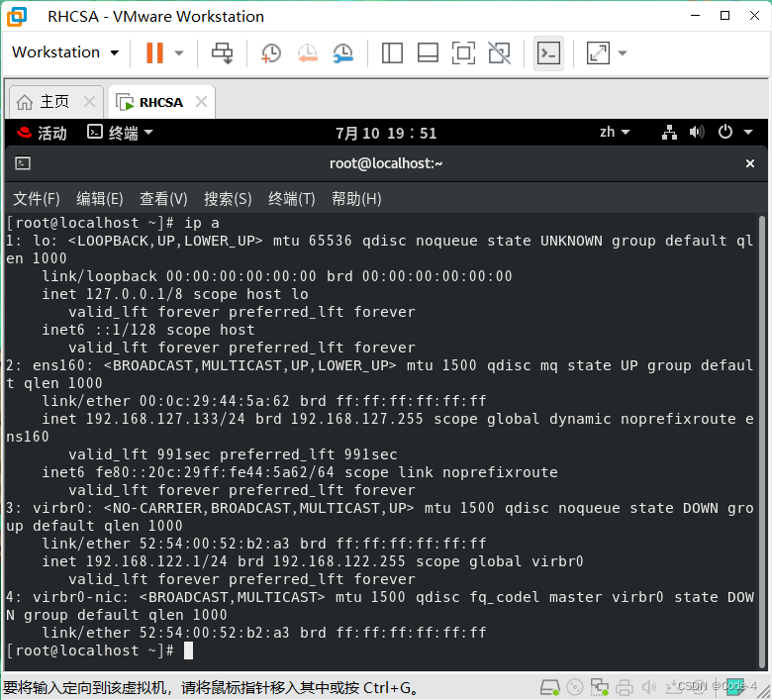Screen dimensions: 772x700
Task: Click the terminal window icon in the title bar
Action: tap(23, 163)
